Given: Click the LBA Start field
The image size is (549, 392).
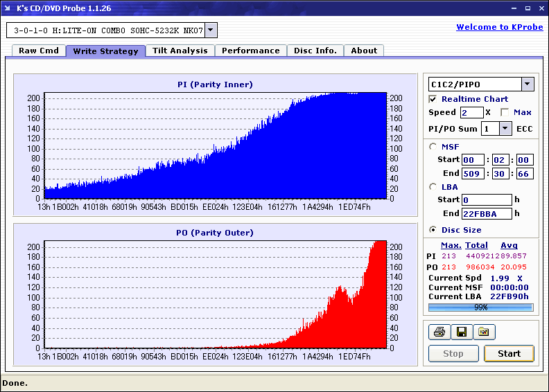Looking at the screenshot, I should pos(487,199).
